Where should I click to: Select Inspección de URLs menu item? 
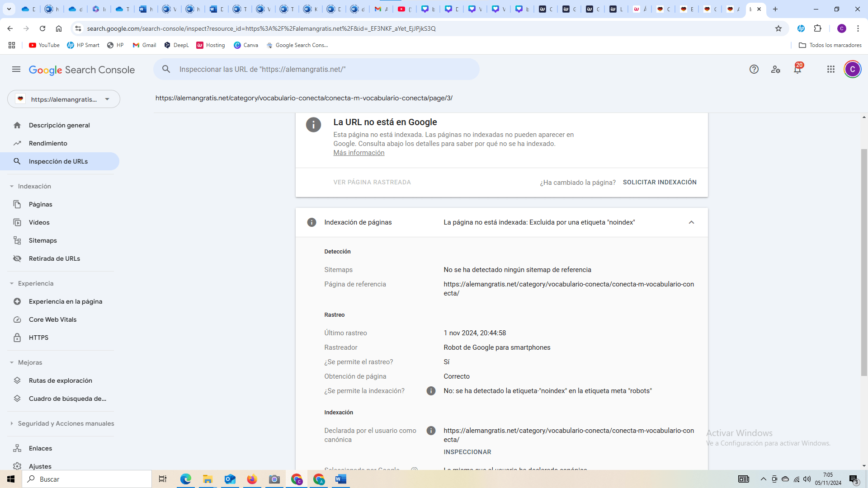60,161
